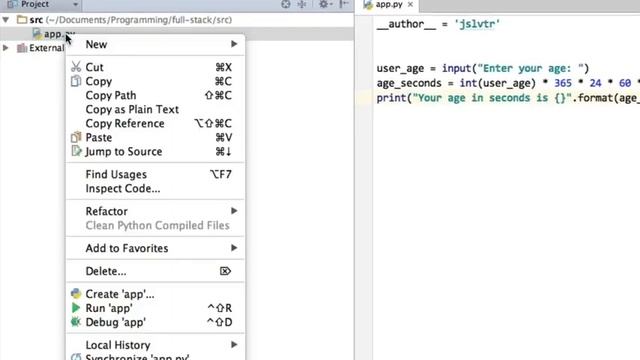Select Delete... from context menu

tap(155, 271)
